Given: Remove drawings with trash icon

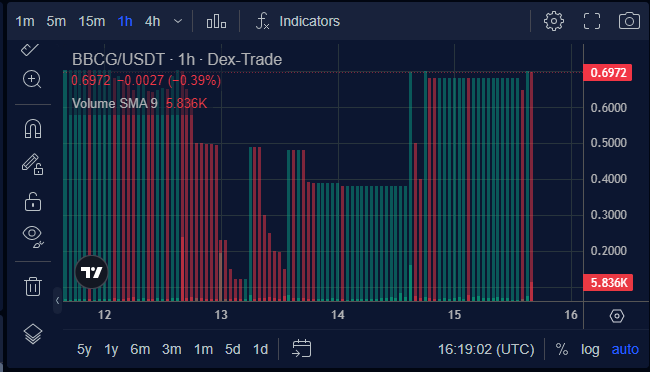Looking at the screenshot, I should pos(33,287).
